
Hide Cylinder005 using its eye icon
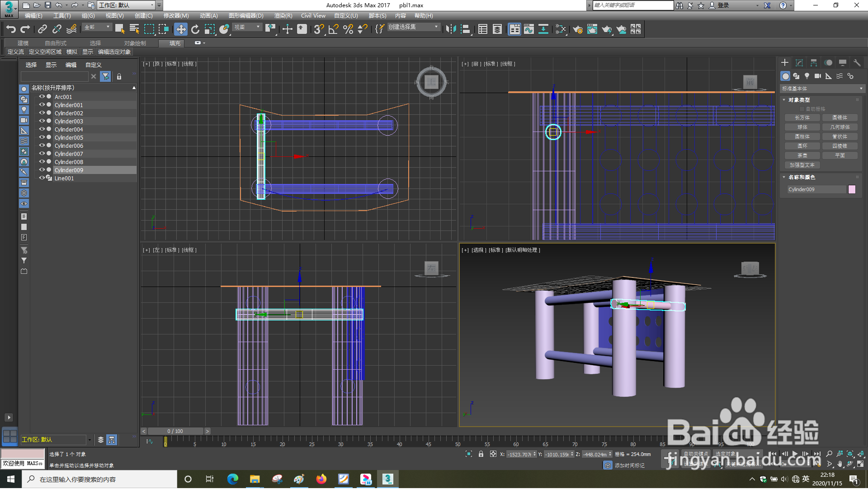(42, 137)
